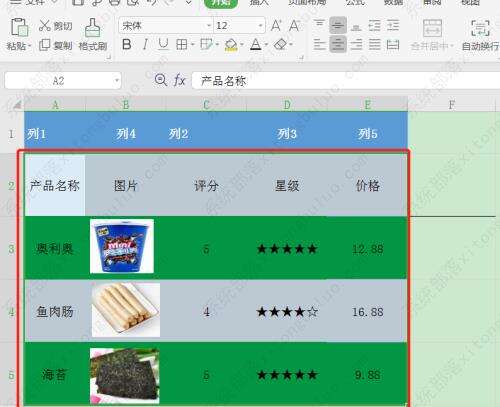Click the draw border/table style icon
The width and height of the screenshot is (500, 407).
click(x=206, y=44)
